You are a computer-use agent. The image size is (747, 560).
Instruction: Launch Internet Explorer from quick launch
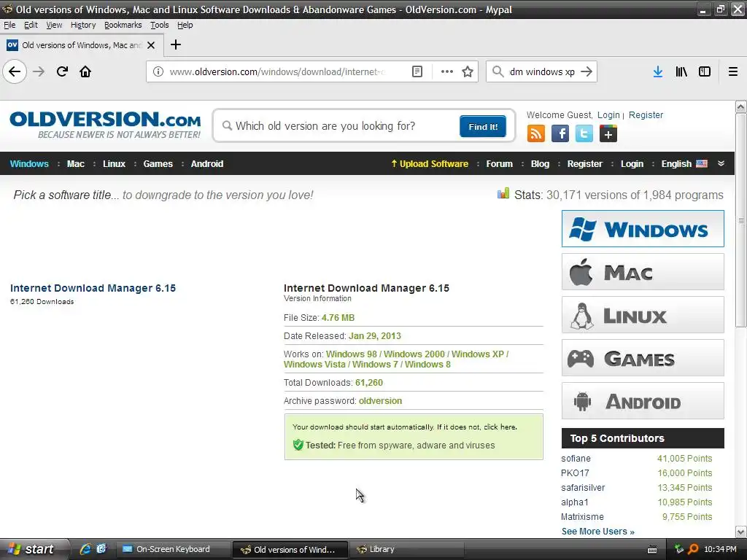pyautogui.click(x=85, y=549)
